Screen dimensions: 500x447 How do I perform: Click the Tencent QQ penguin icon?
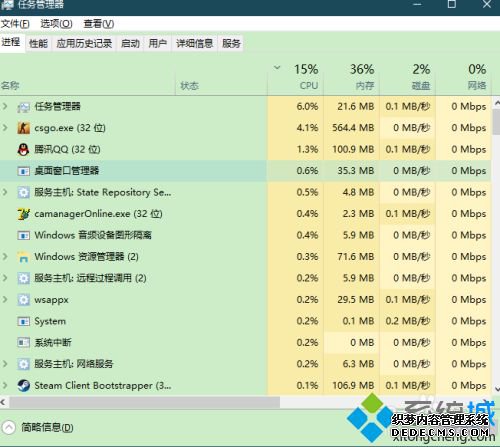(x=23, y=150)
